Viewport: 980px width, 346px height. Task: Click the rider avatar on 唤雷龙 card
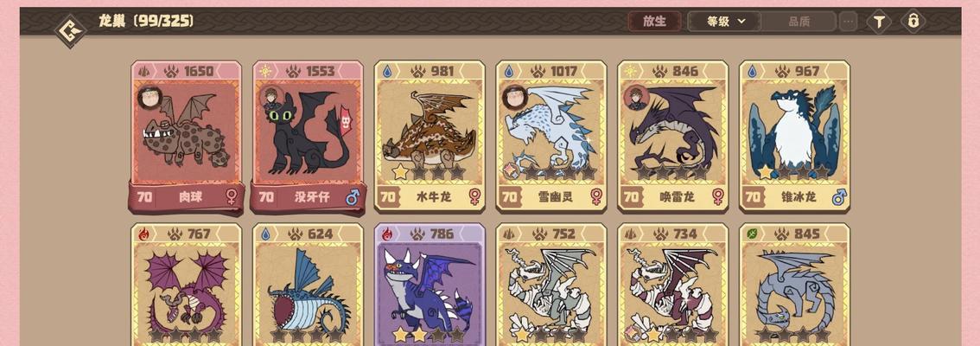636,97
